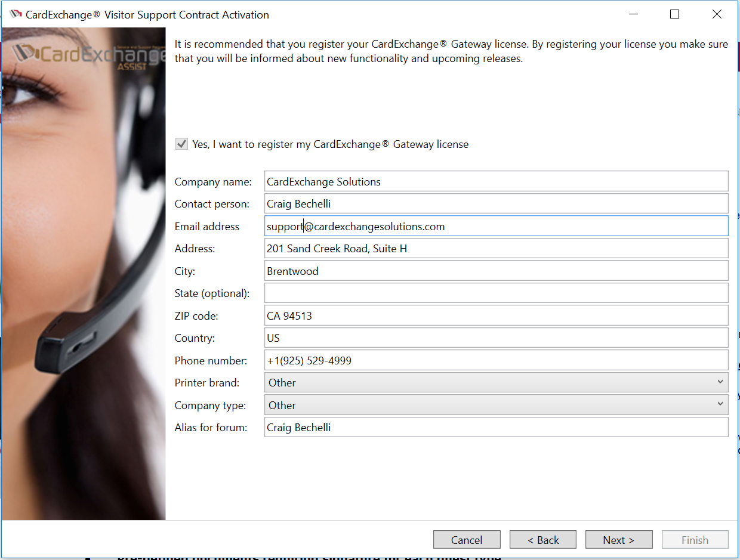
Task: Maximize the Contract Activation window
Action: pyautogui.click(x=674, y=14)
